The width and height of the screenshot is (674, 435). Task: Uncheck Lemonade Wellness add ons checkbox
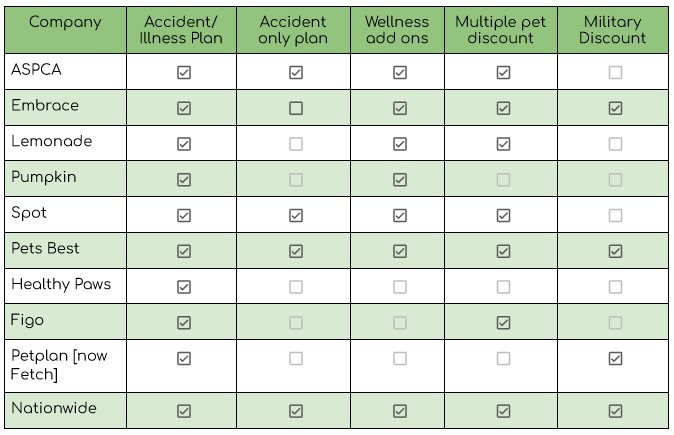tap(400, 144)
